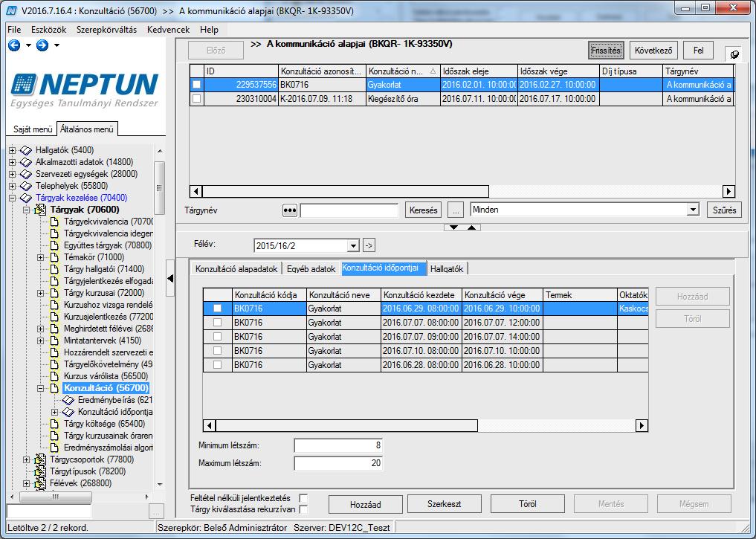Click the Frissítés button
This screenshot has width=756, height=539.
606,50
